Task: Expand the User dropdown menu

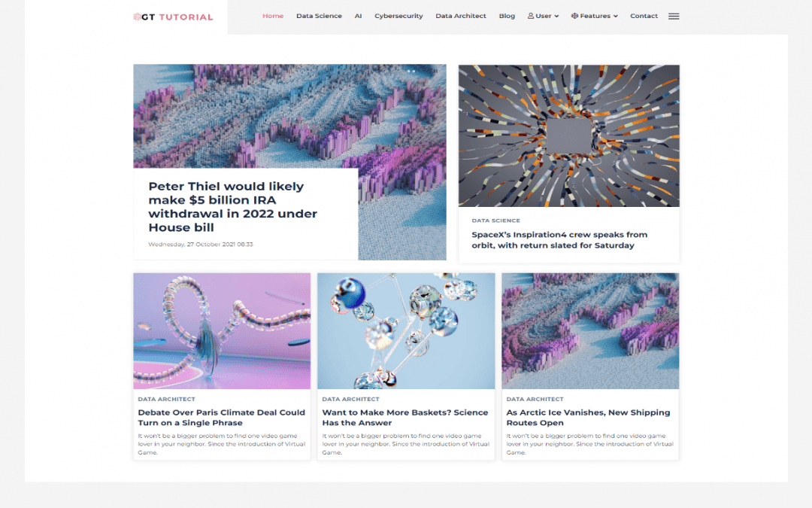Action: tap(543, 16)
